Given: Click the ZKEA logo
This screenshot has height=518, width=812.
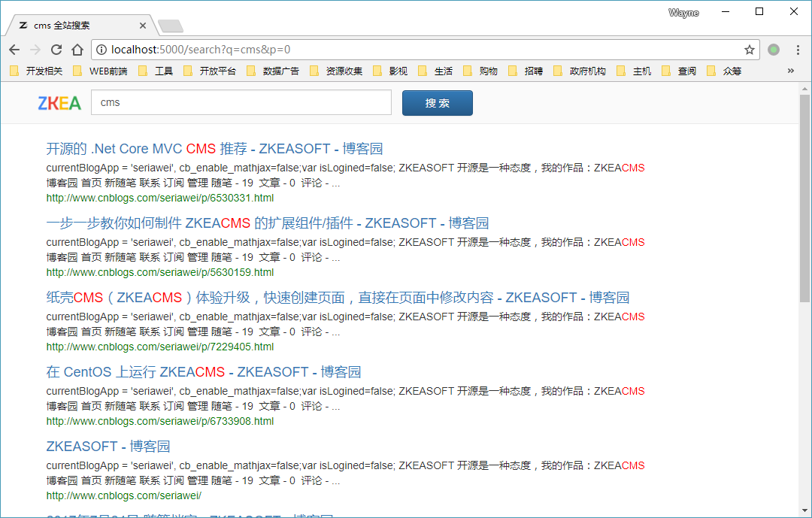Looking at the screenshot, I should [x=59, y=103].
